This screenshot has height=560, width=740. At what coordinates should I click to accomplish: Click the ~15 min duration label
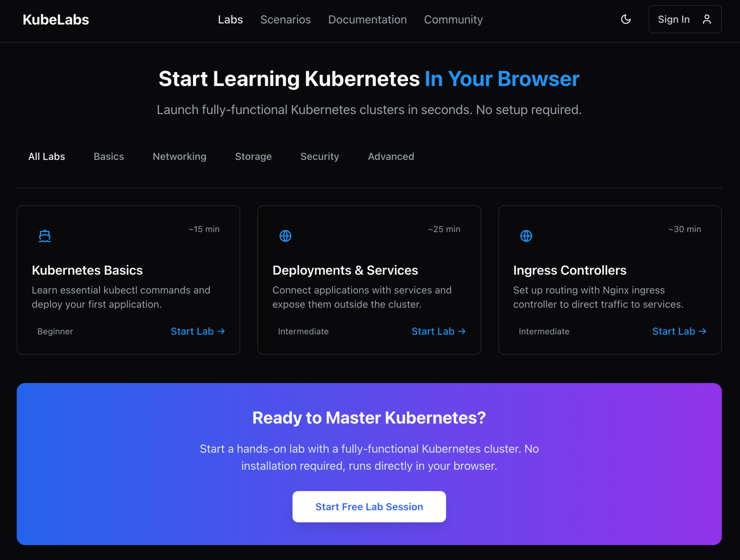coord(204,229)
